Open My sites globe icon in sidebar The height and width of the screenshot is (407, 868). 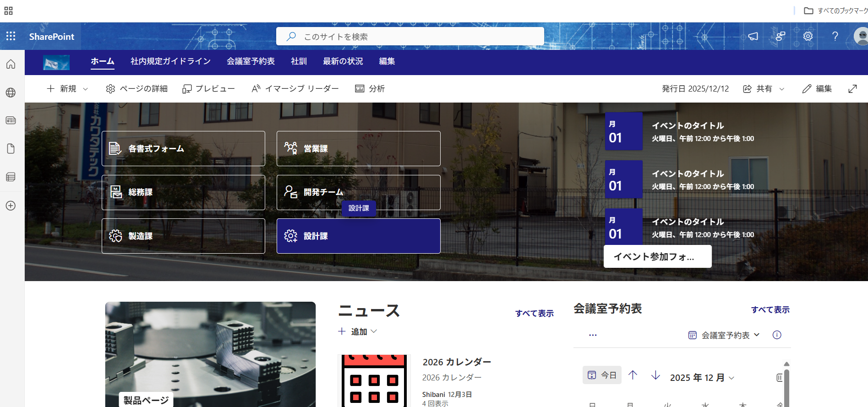click(11, 92)
